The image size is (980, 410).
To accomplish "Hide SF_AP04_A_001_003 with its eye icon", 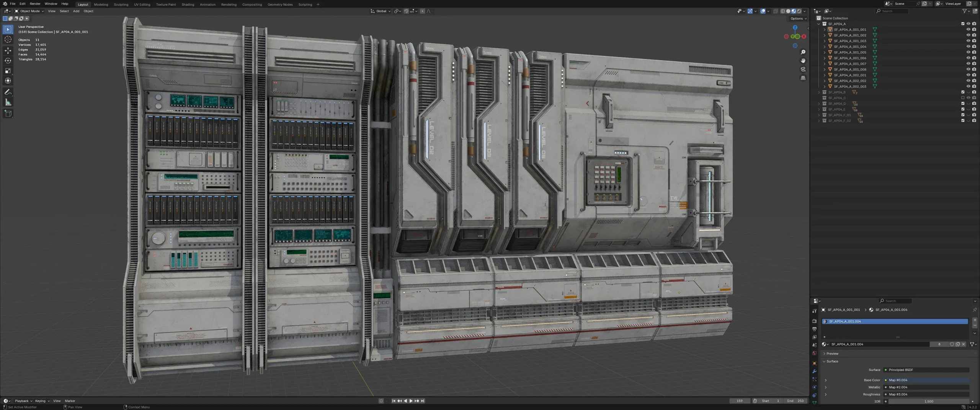I will pos(968,41).
